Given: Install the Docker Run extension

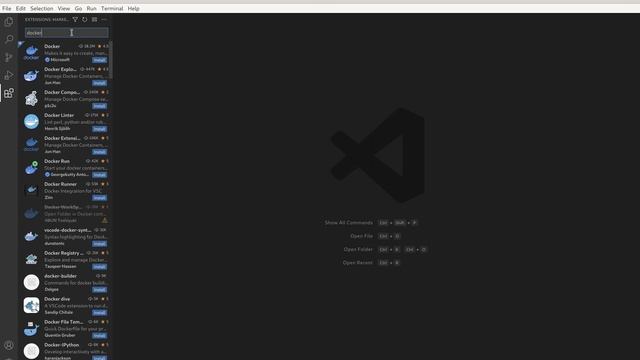Looking at the screenshot, I should [x=99, y=175].
